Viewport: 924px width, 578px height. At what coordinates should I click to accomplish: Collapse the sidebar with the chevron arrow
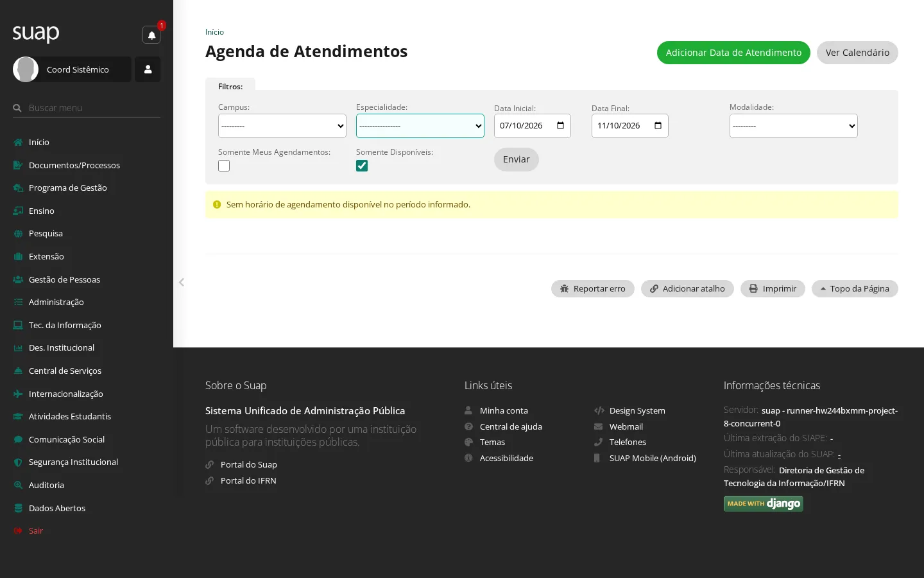(182, 282)
